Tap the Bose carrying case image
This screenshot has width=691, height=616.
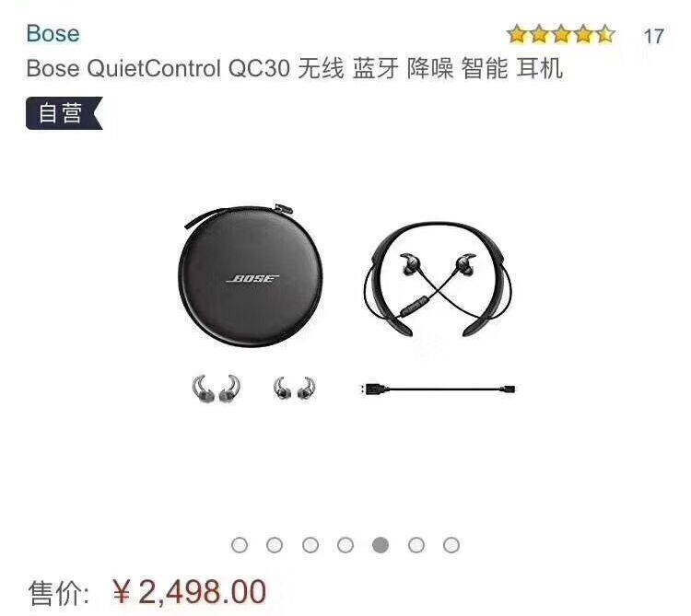click(250, 275)
